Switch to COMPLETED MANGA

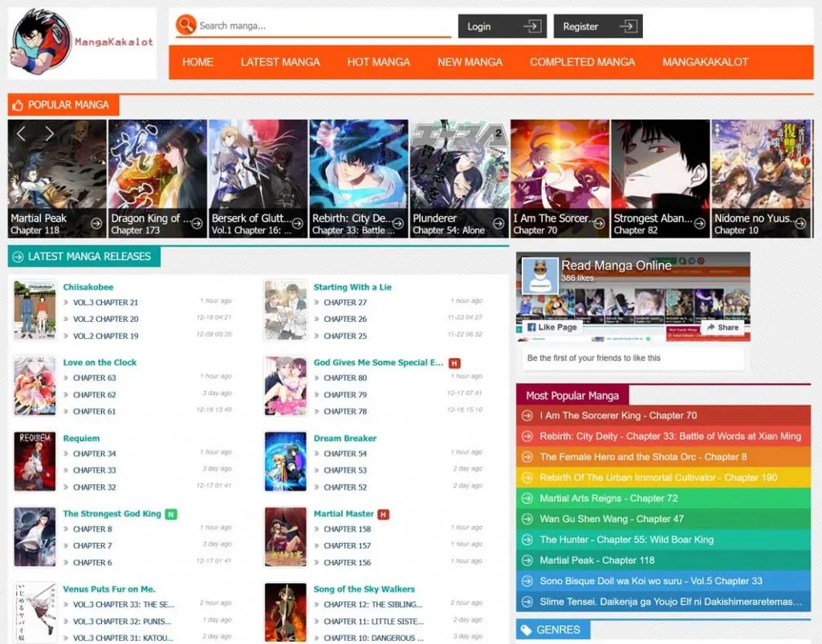click(x=581, y=62)
